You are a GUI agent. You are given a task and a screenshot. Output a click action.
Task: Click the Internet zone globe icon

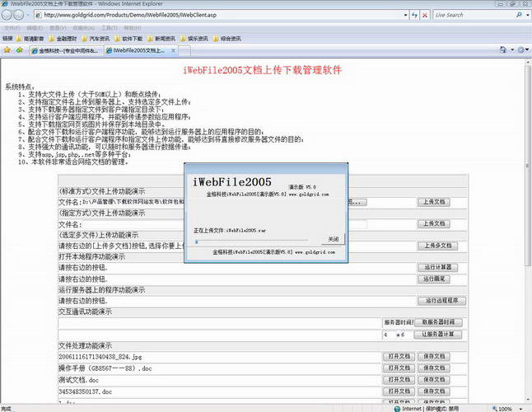tap(397, 409)
